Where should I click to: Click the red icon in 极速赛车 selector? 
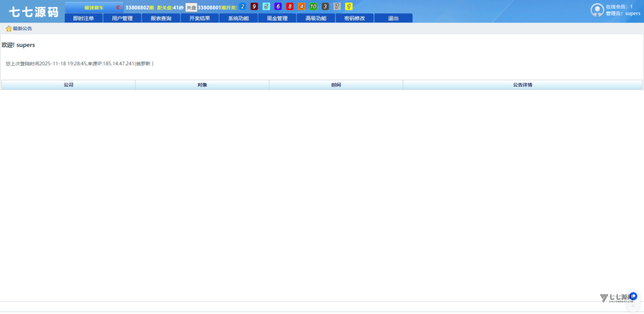pos(118,8)
